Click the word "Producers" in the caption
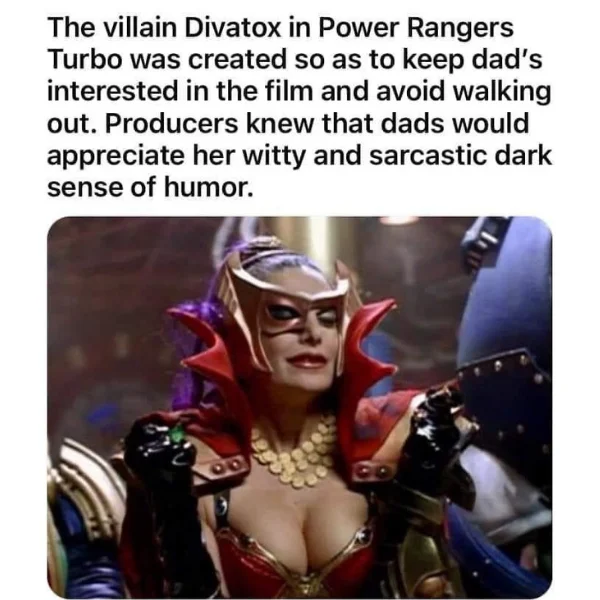 tap(171, 124)
